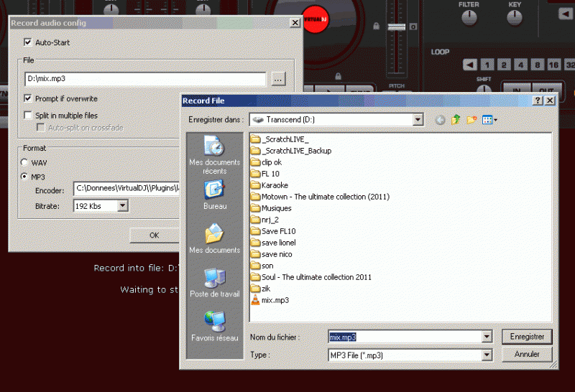Select the FL 10 folder
Screen dimensions: 575x392
pyautogui.click(x=265, y=174)
